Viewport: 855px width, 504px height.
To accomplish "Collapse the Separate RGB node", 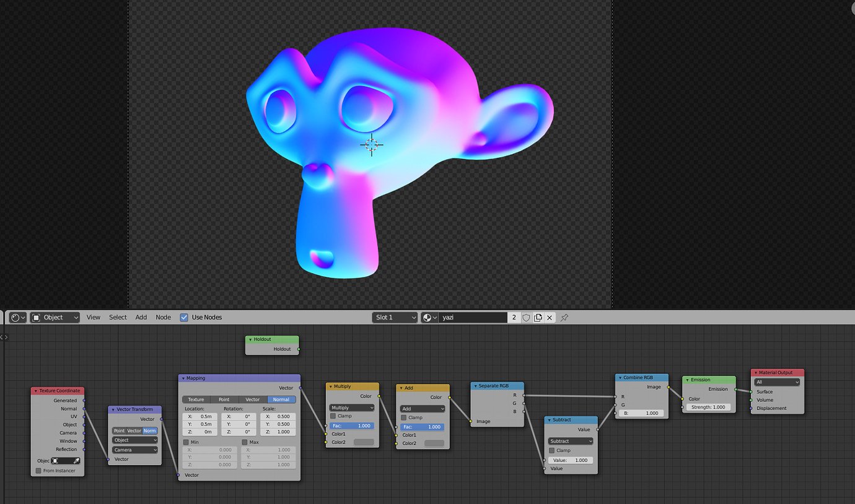I will (x=475, y=386).
